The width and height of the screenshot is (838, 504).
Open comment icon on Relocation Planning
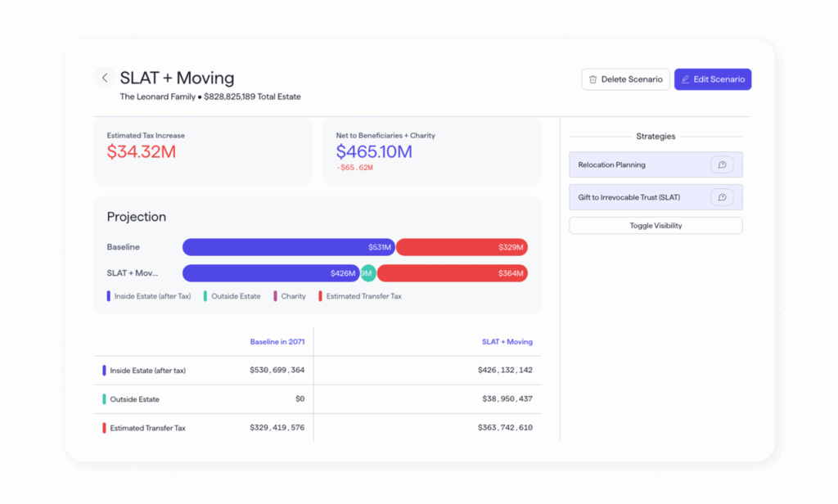(x=722, y=164)
